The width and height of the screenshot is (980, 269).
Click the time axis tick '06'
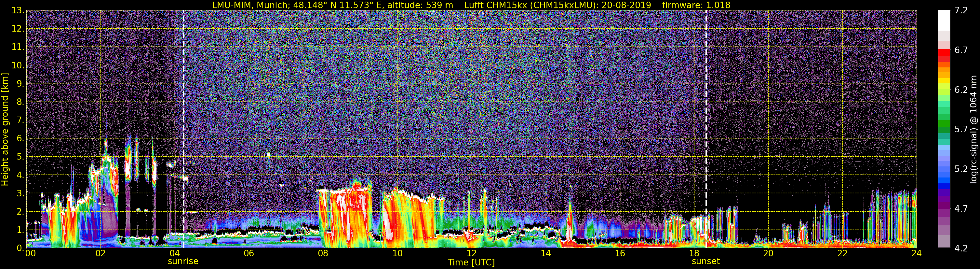click(x=248, y=253)
